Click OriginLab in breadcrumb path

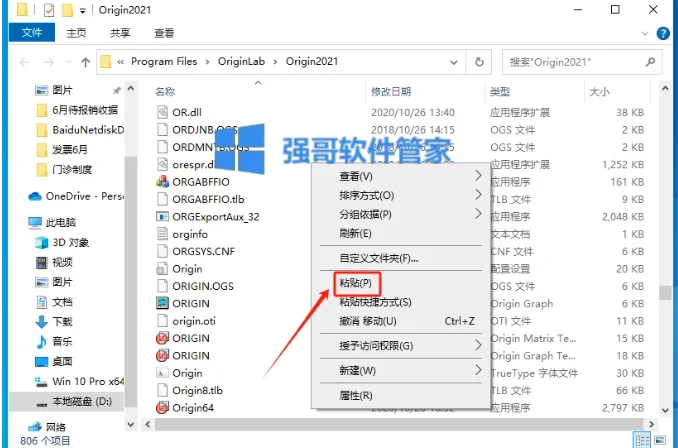coord(241,62)
